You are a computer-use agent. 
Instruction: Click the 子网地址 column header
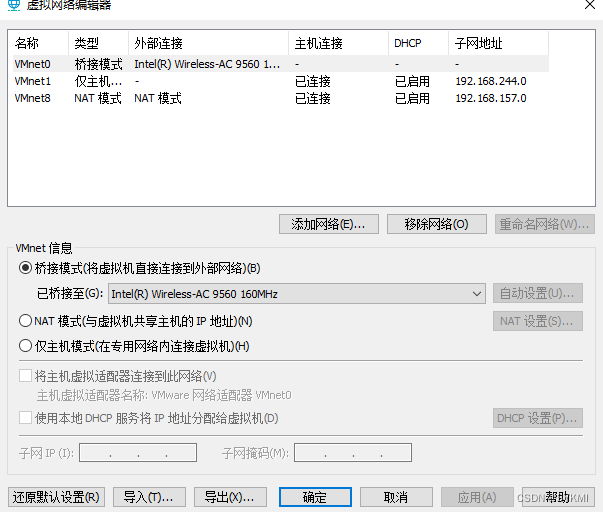pos(498,43)
